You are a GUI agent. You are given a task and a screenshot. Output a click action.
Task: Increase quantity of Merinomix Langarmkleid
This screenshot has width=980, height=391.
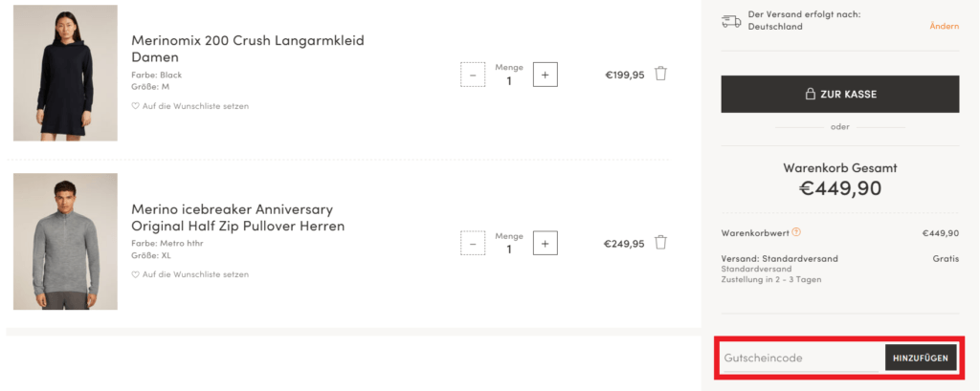tap(545, 75)
